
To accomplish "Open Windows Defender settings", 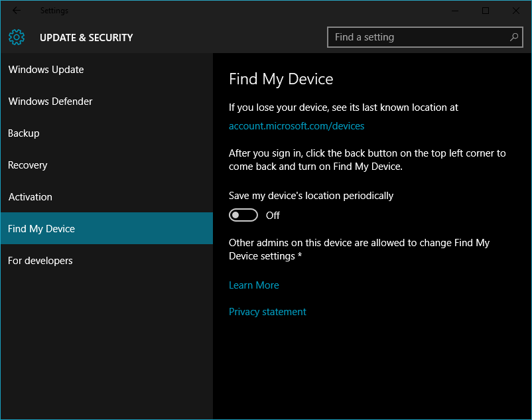I will (x=50, y=102).
